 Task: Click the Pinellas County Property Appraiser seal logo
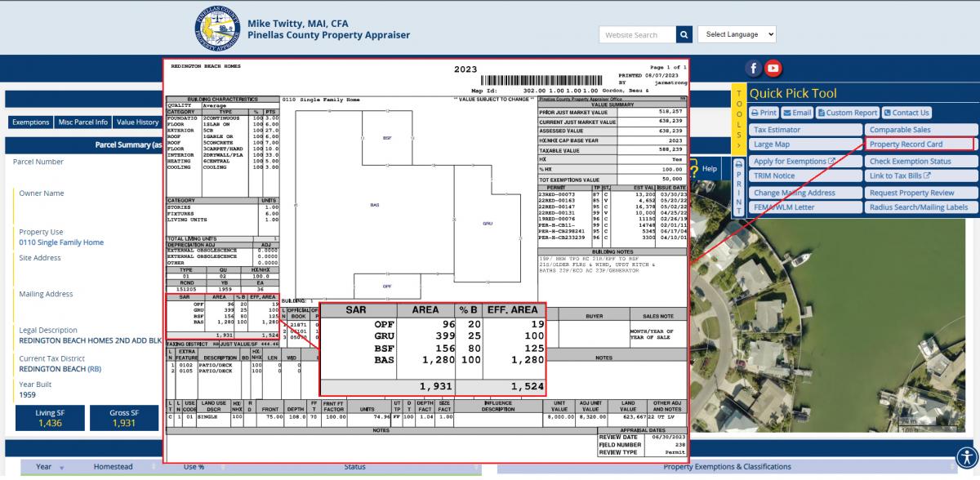(x=216, y=29)
